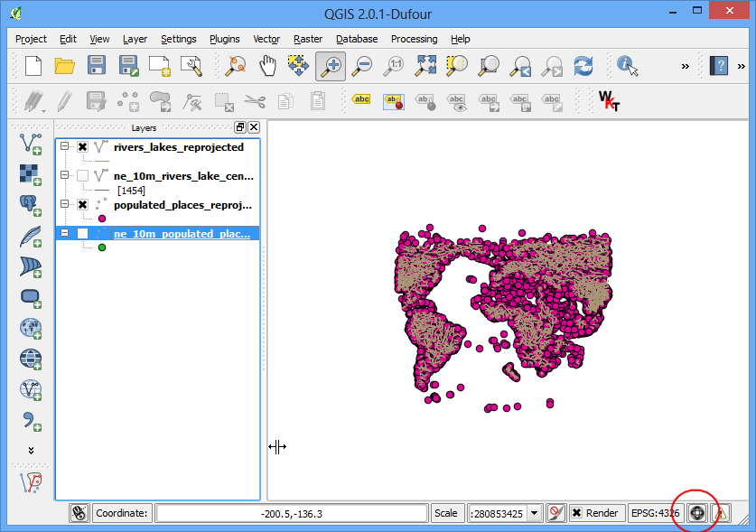
Task: Click Add Delimited Text Layer comma icon
Action: click(x=31, y=421)
